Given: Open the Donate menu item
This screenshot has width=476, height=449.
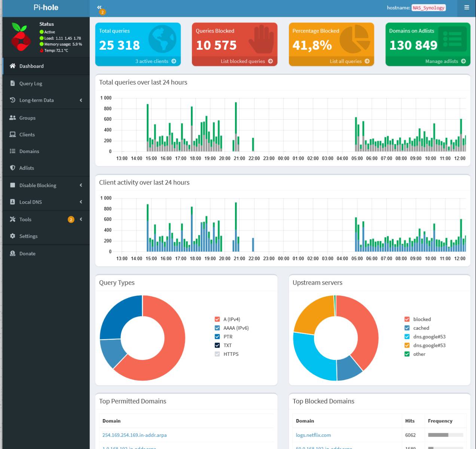Looking at the screenshot, I should tap(46, 253).
